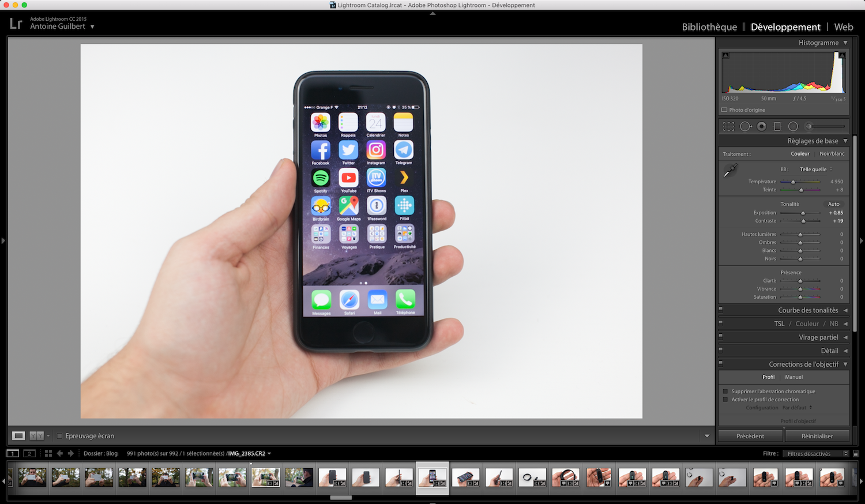
Task: Switch to before/after Y|Y view
Action: click(x=36, y=436)
